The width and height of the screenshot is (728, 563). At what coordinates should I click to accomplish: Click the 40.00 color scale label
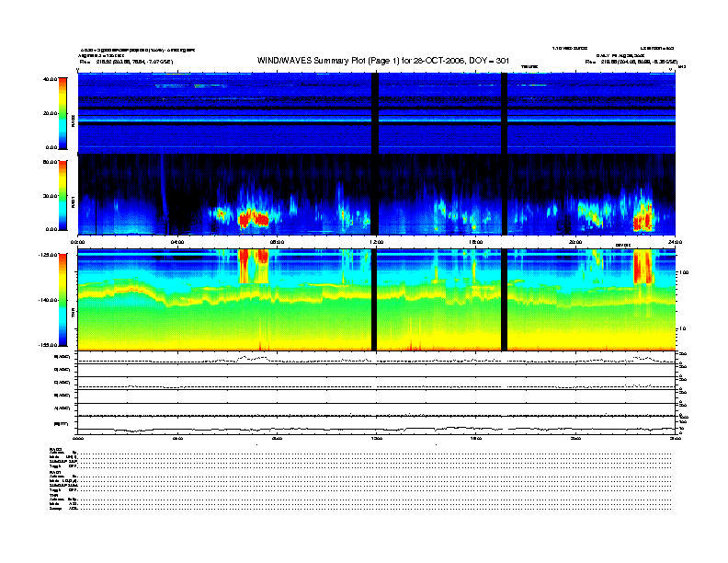[x=51, y=79]
